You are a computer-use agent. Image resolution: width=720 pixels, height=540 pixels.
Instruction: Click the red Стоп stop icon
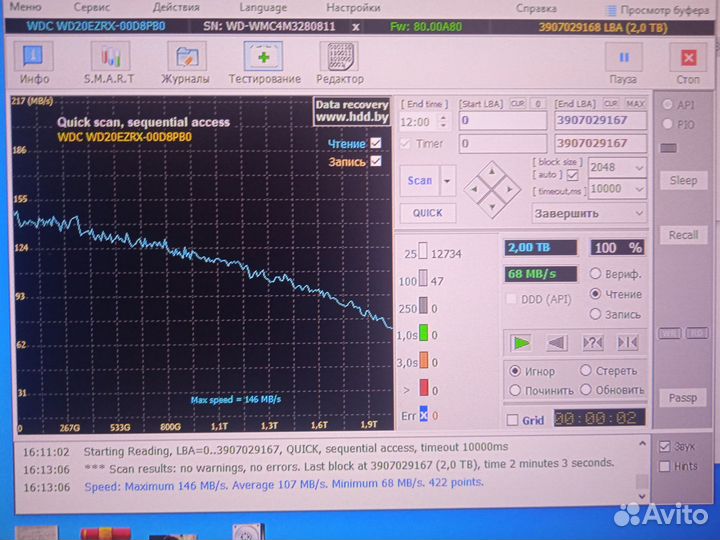pos(688,62)
